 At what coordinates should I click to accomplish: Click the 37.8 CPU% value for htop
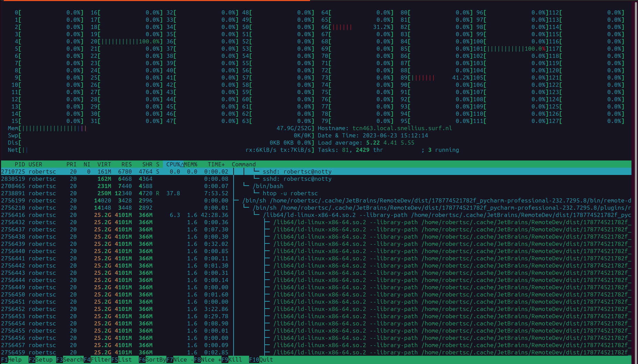pyautogui.click(x=173, y=193)
